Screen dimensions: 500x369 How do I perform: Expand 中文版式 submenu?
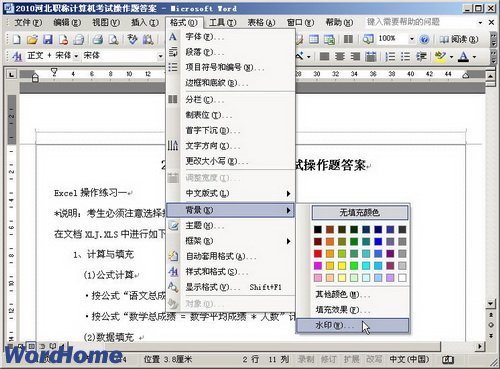230,193
